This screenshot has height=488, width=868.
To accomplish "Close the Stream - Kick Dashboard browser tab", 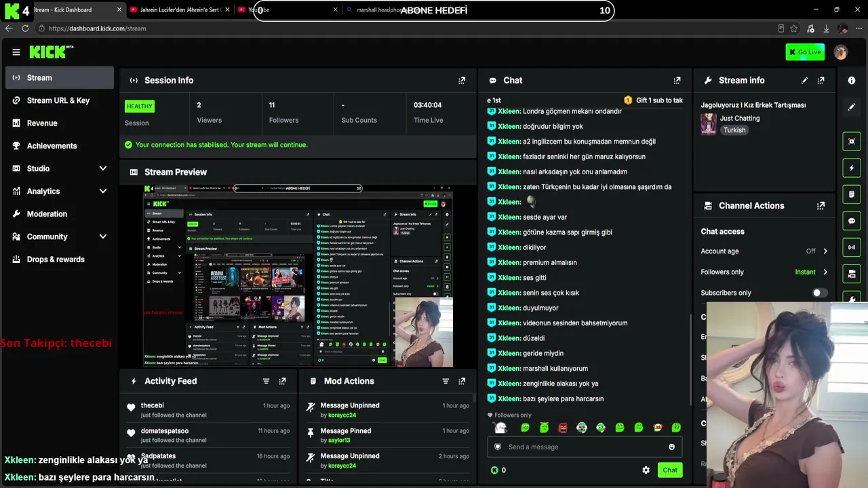I will tap(119, 10).
